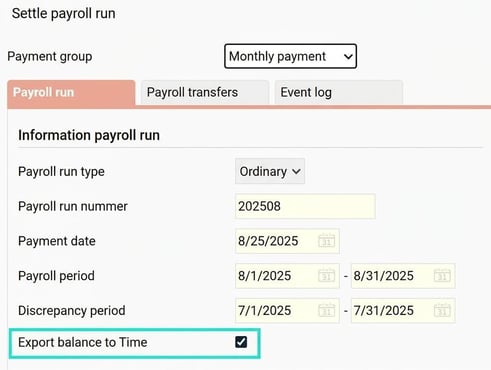Click the Payroll period label
Screen dimensions: 491x370
point(56,276)
